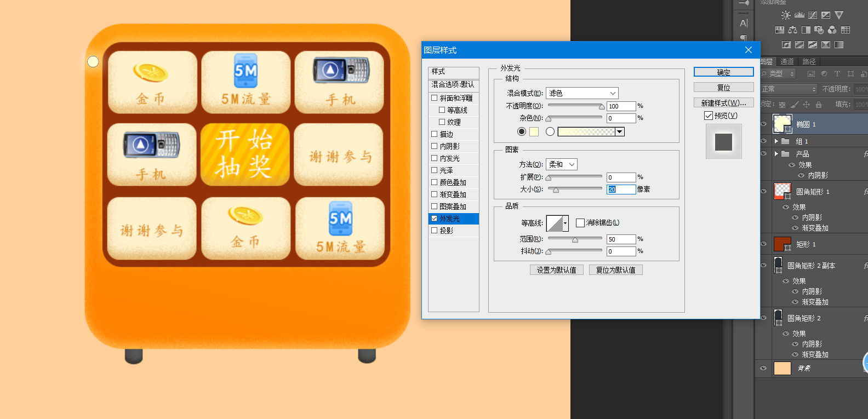The image size is (868, 419).
Task: Add a Vibrance adjustment (triangle icon)
Action: click(839, 15)
